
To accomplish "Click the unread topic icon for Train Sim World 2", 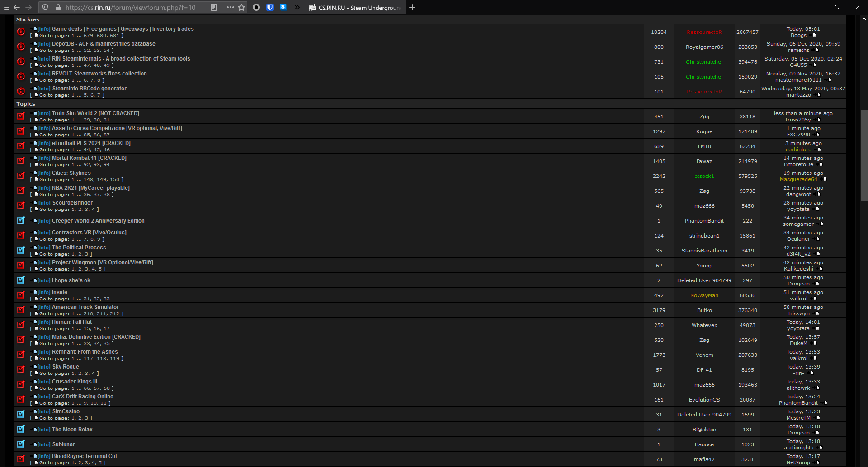I will pos(21,116).
